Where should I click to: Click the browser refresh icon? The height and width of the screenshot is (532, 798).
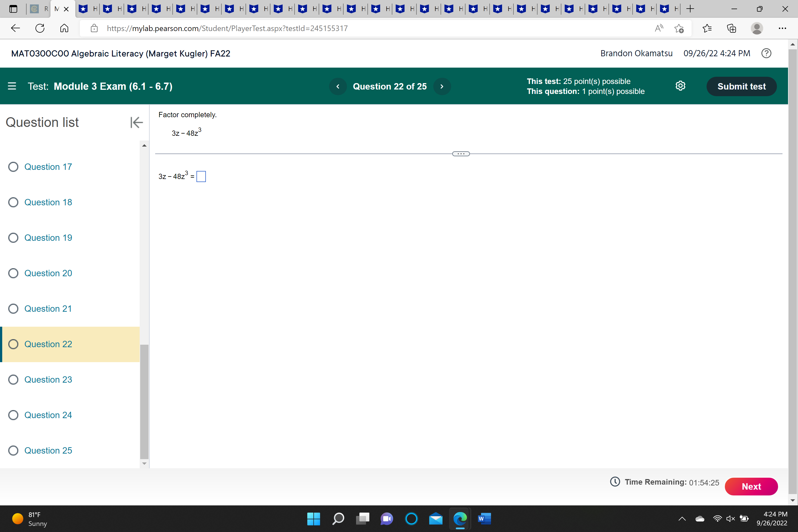[x=40, y=28]
